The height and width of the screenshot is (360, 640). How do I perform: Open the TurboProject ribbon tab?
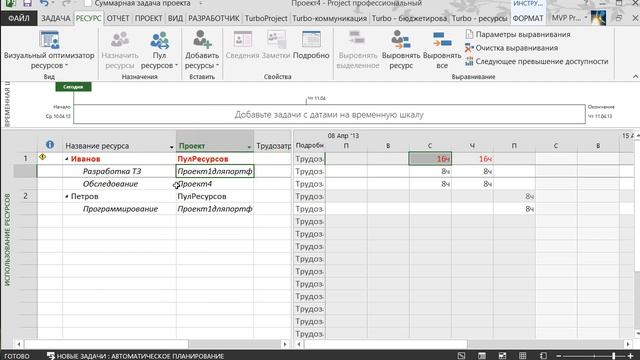tap(266, 18)
